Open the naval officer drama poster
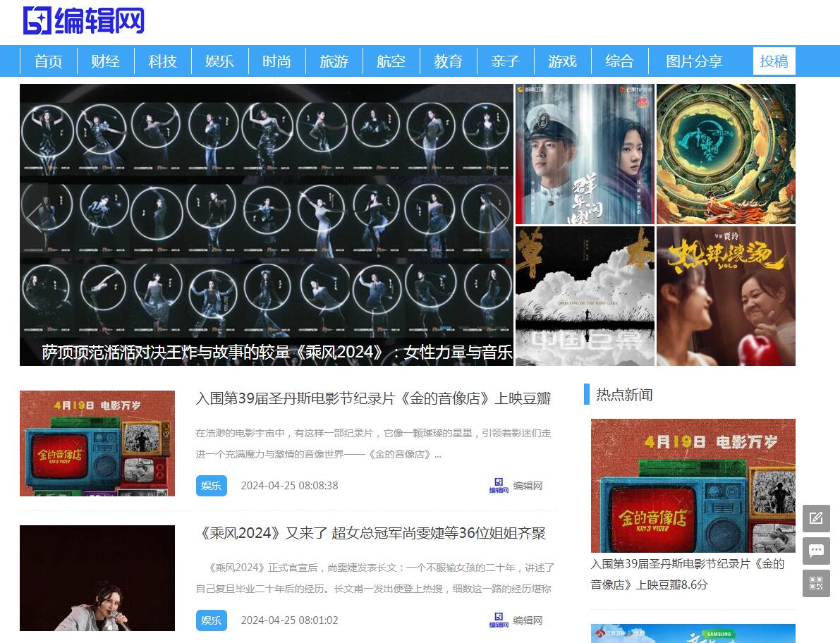840x643 pixels. 585,154
